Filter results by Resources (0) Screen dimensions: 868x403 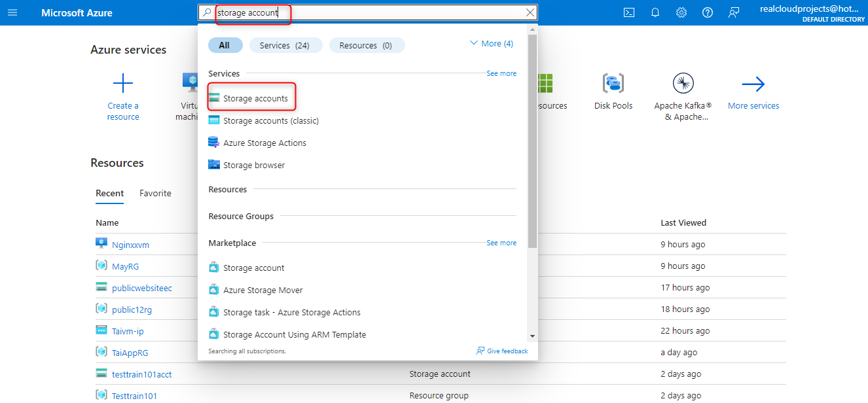(x=367, y=45)
